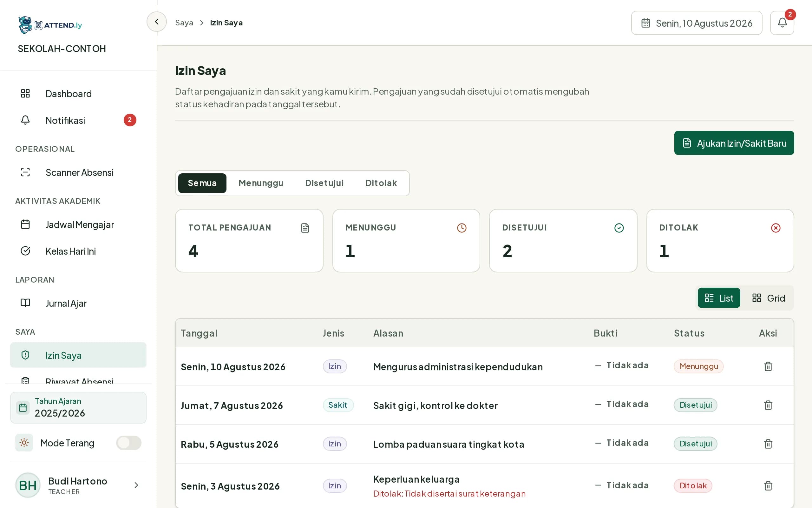Select the Menunggu filter tab

[261, 183]
